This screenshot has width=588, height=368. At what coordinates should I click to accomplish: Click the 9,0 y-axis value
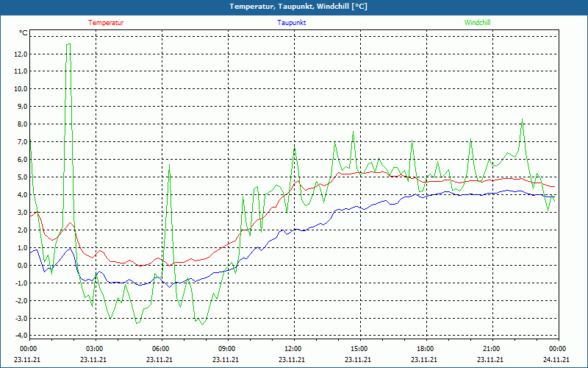point(22,107)
